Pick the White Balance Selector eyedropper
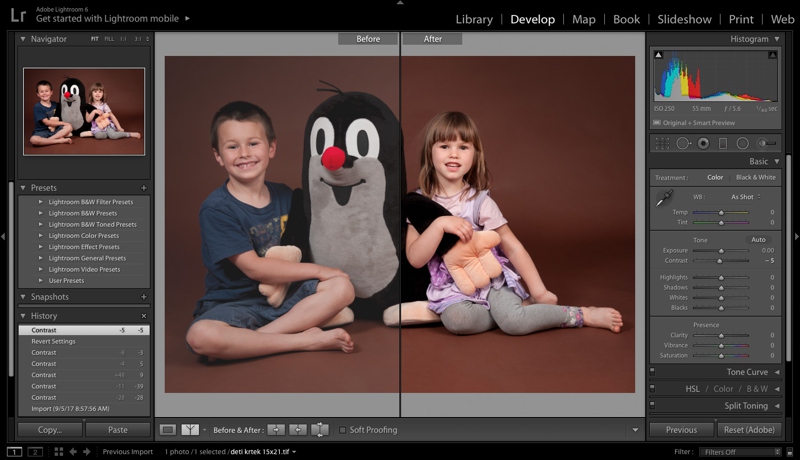Viewport: 800px width, 460px height. tap(664, 198)
